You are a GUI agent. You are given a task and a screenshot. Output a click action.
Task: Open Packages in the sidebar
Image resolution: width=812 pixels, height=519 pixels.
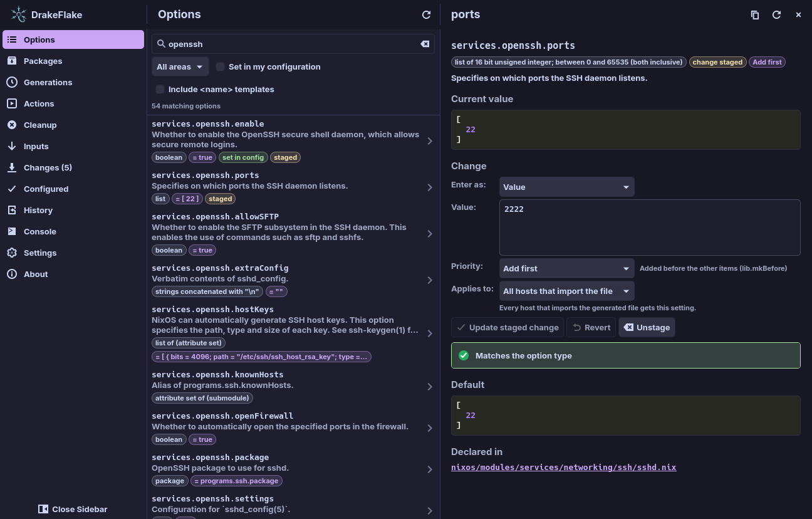point(73,61)
